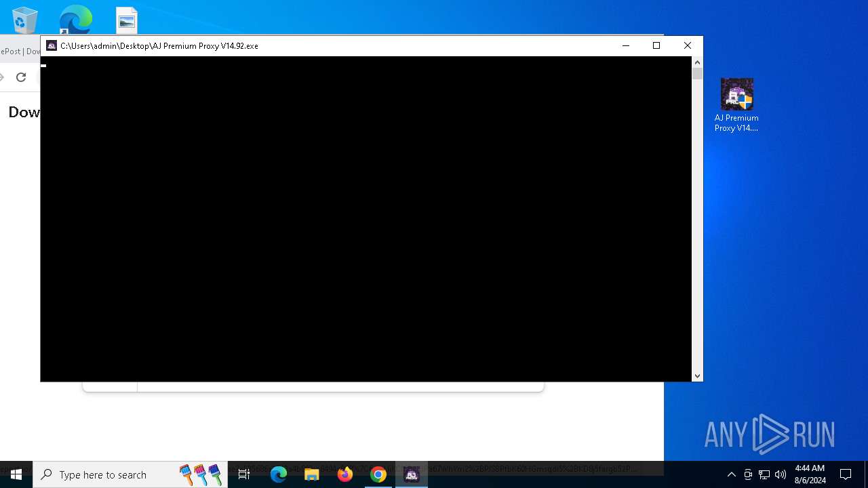Open the notification center icon
This screenshot has width=868, height=488.
pyautogui.click(x=846, y=474)
